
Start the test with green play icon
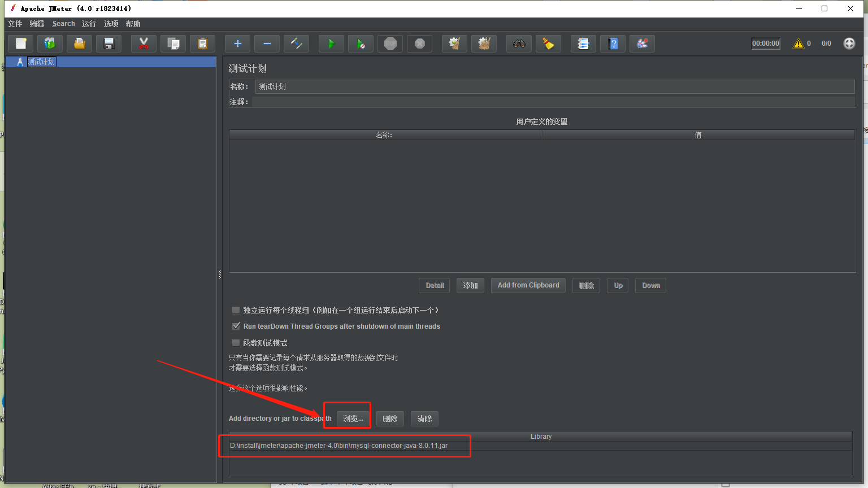click(x=332, y=43)
